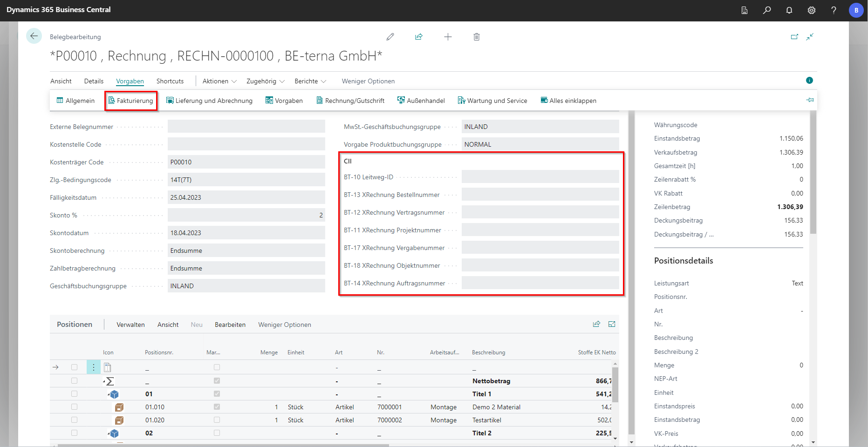Click brown box icon of row 01.010

(119, 407)
